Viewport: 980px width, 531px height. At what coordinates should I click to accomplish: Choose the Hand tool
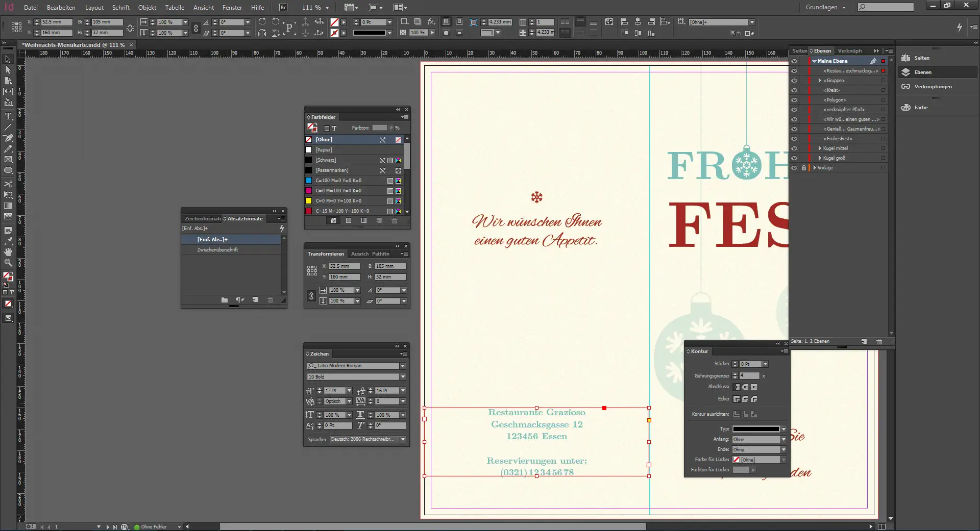click(8, 252)
